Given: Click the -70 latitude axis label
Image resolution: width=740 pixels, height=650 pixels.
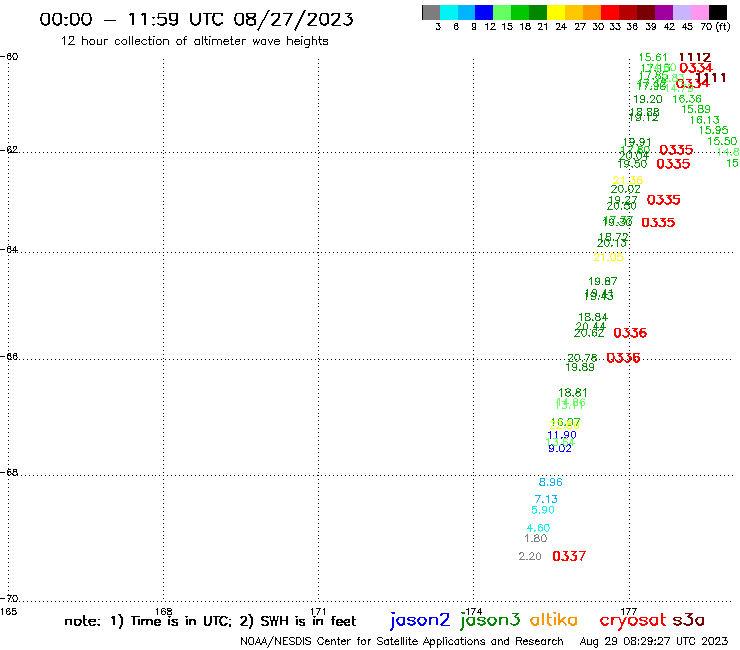Looking at the screenshot, I should [9, 599].
